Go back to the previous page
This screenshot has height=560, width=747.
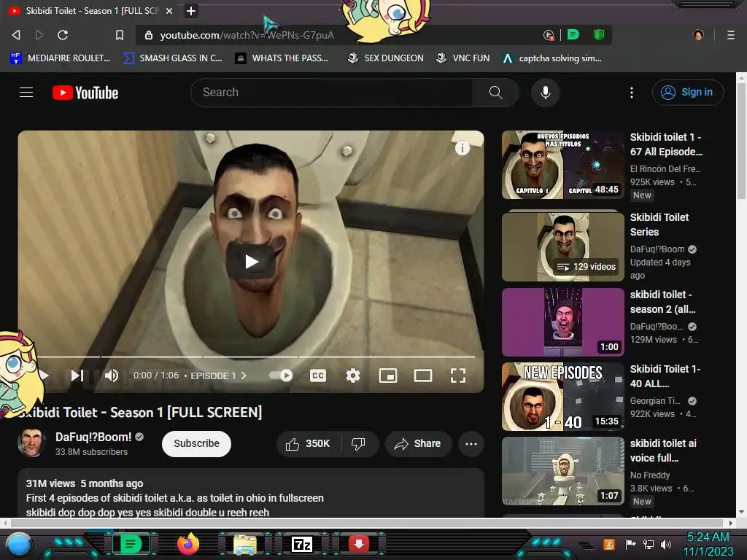click(x=16, y=35)
